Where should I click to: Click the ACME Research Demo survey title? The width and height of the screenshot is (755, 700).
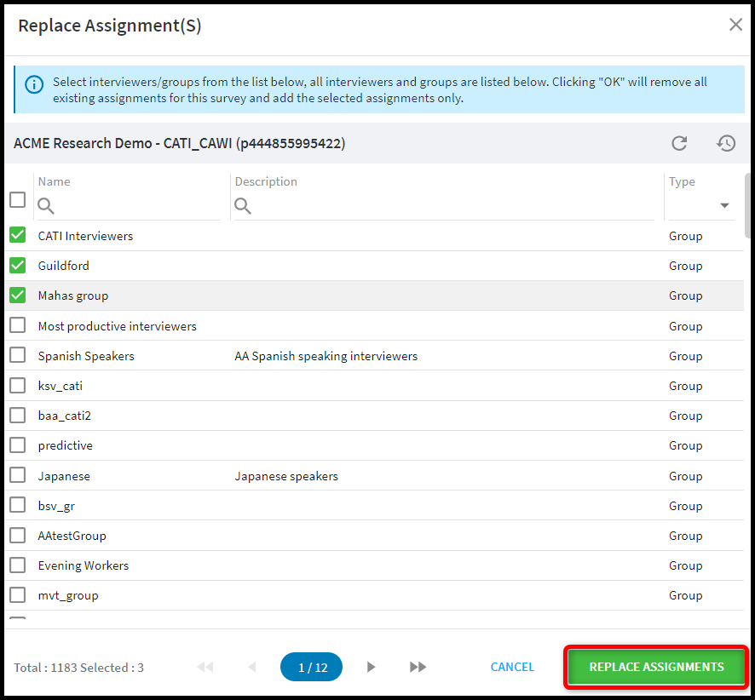(179, 143)
